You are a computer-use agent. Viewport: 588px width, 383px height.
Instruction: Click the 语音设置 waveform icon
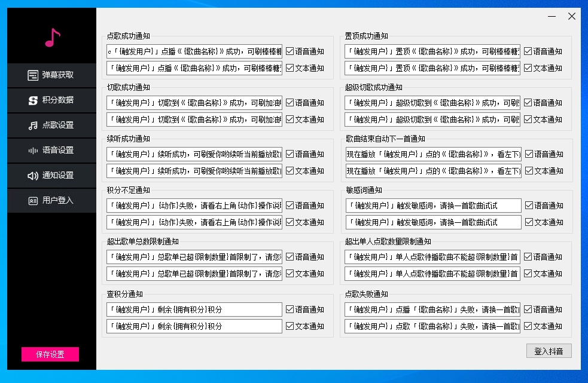coord(33,151)
